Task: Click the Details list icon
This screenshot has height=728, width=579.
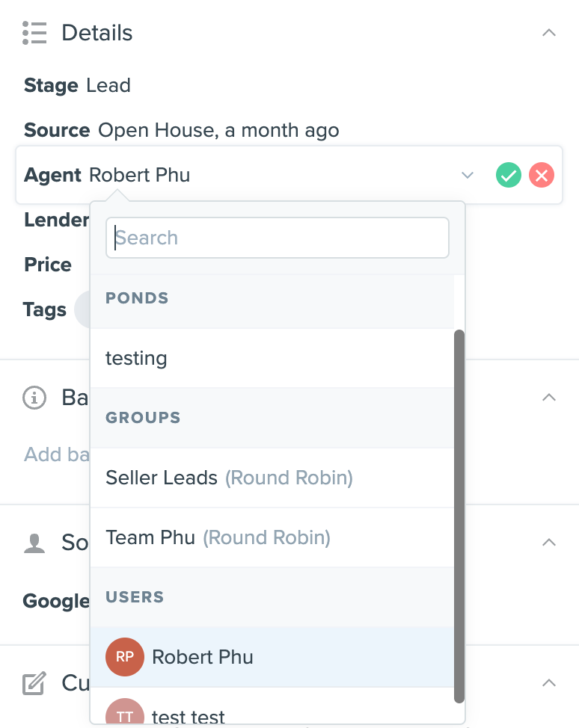Action: click(35, 33)
